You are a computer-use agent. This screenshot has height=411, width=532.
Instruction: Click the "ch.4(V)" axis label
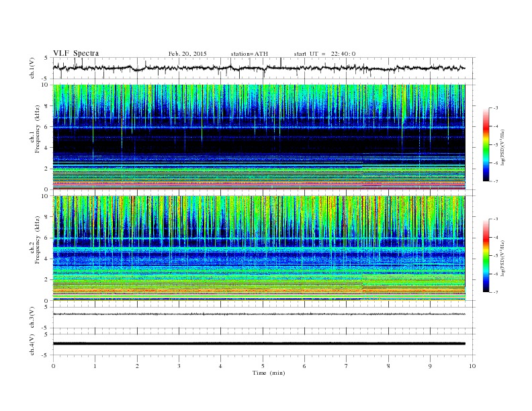(x=32, y=345)
